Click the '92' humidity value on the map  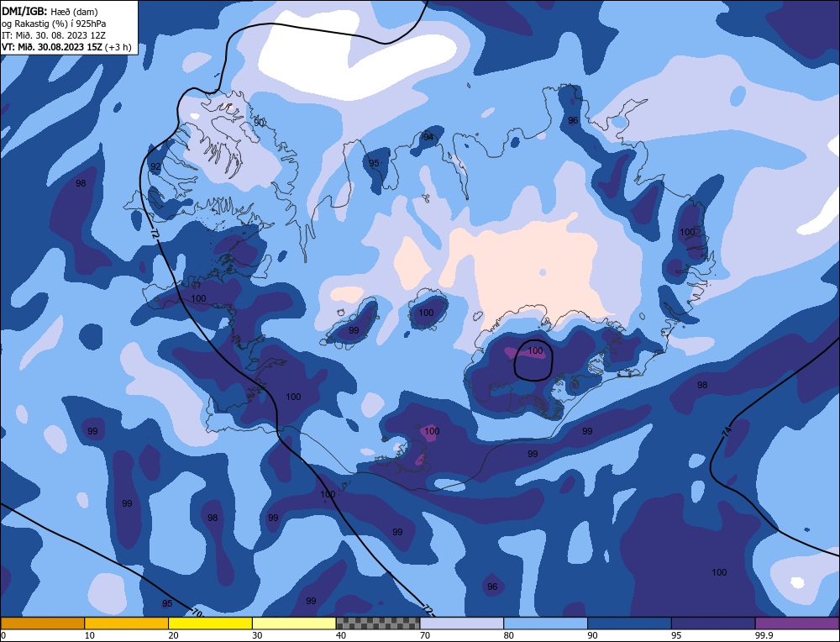click(155, 166)
